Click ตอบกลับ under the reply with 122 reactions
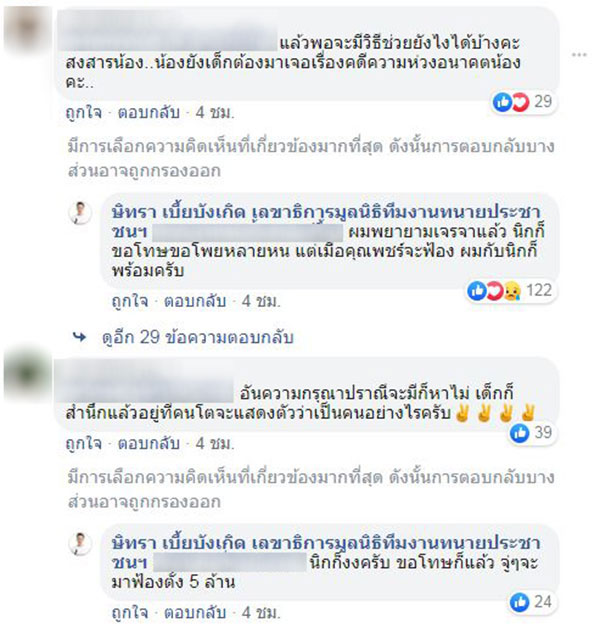600x628 pixels. [195, 301]
